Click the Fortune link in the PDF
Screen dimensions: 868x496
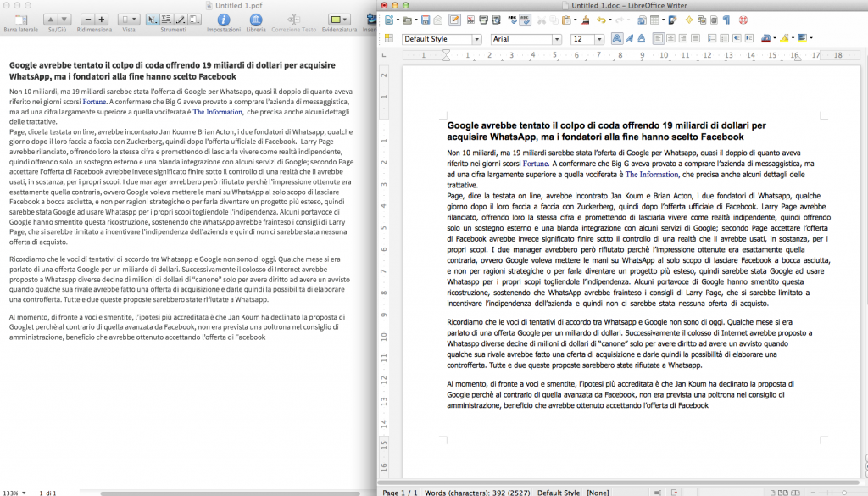[x=95, y=102]
